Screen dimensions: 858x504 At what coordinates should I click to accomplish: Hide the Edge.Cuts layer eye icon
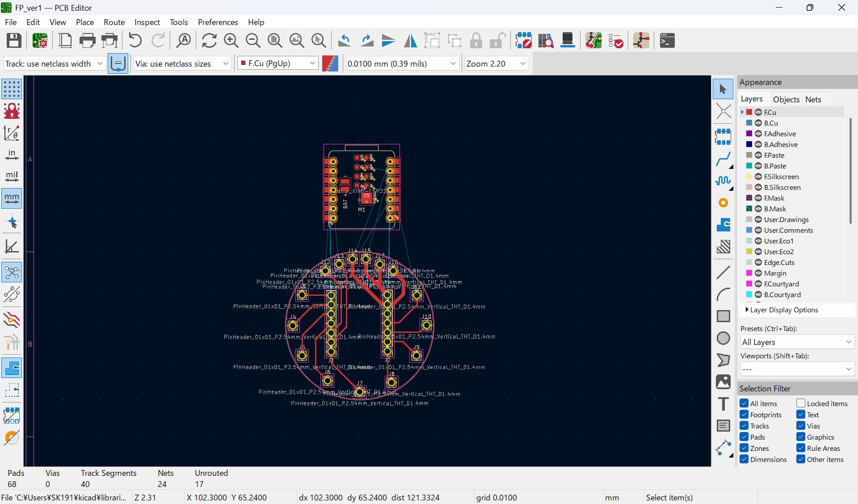coord(758,262)
